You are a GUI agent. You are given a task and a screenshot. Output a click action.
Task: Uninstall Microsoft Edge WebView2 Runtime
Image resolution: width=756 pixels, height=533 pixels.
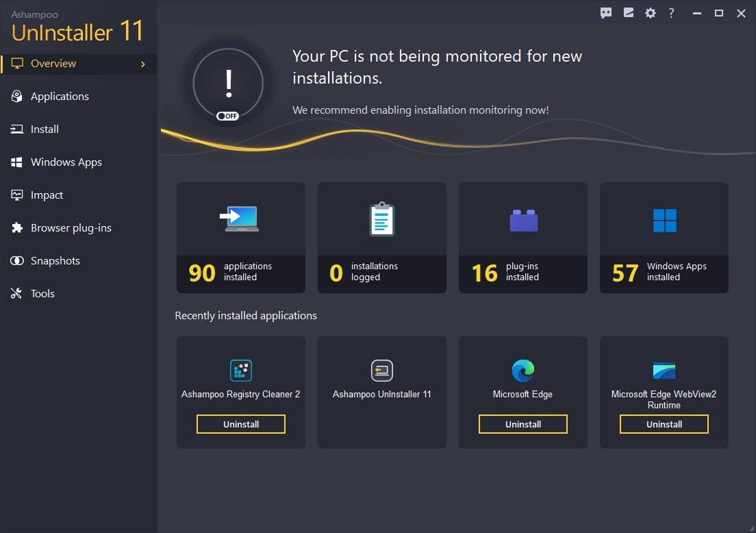tap(664, 424)
